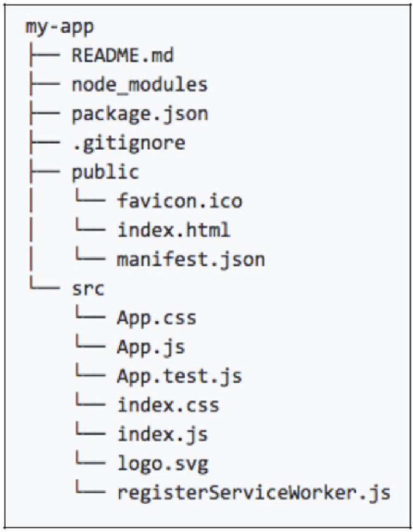
Task: Open registerServiceWorker.js file
Action: click(x=254, y=493)
